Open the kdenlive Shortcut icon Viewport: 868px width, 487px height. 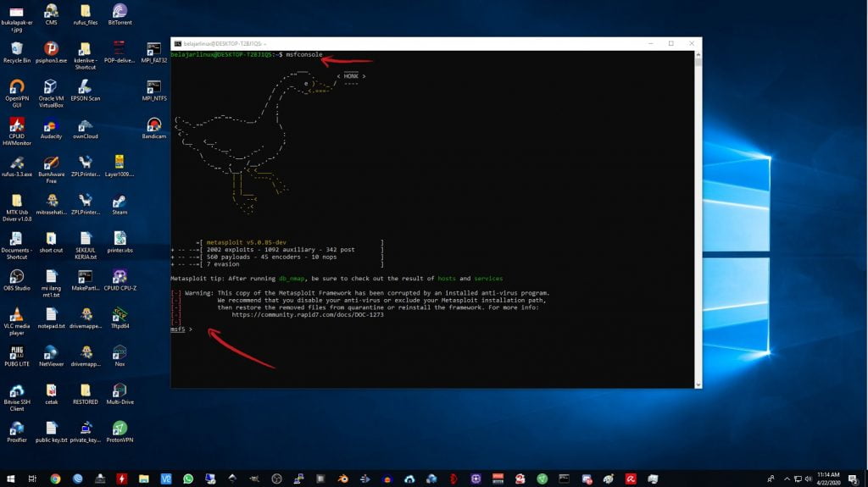click(x=86, y=56)
